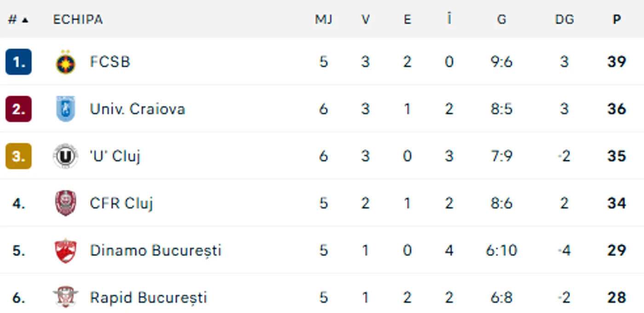Click the CFR Cluj club crest

65,203
